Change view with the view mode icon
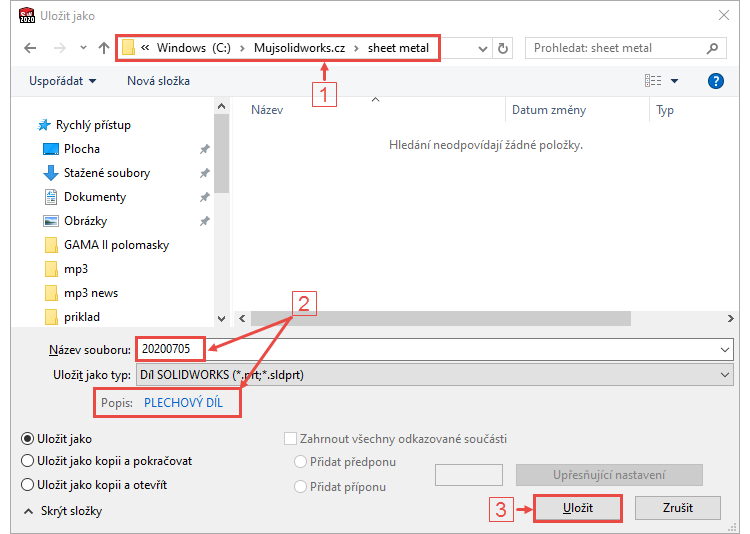 click(653, 81)
